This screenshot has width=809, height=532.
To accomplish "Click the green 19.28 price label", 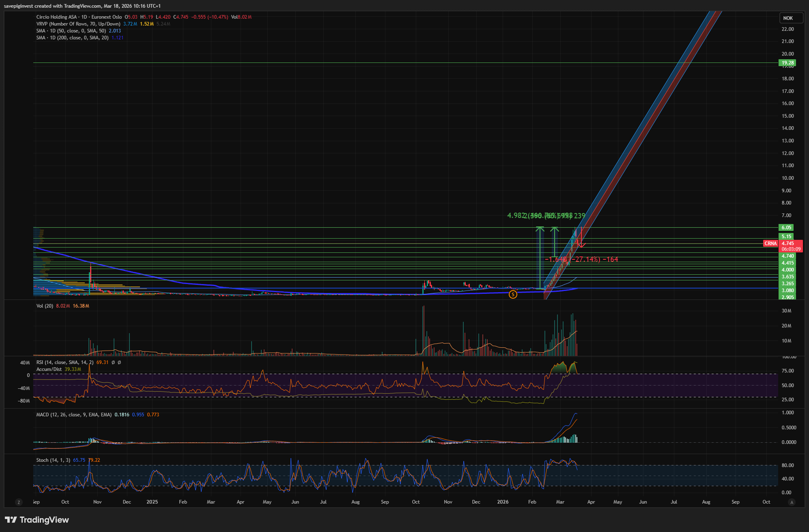I will (787, 63).
